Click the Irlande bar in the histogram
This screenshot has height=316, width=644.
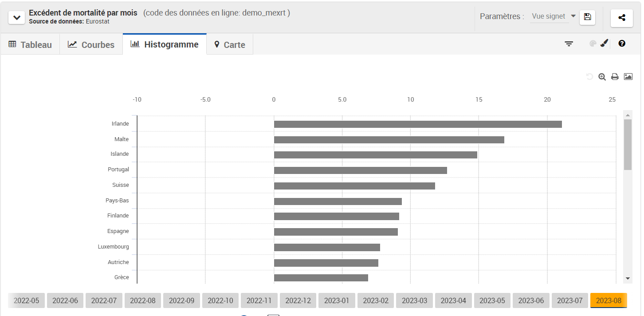tap(417, 124)
